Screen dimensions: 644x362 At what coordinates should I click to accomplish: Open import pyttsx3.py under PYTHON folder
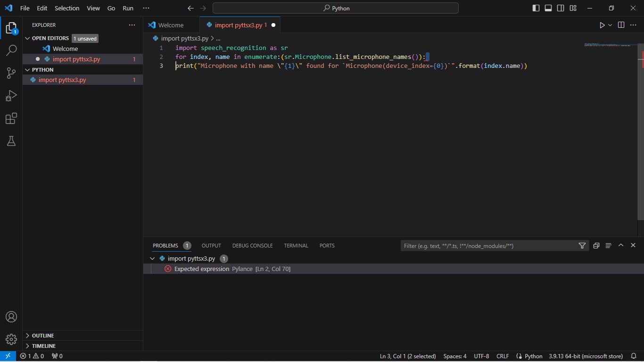tap(83, 80)
